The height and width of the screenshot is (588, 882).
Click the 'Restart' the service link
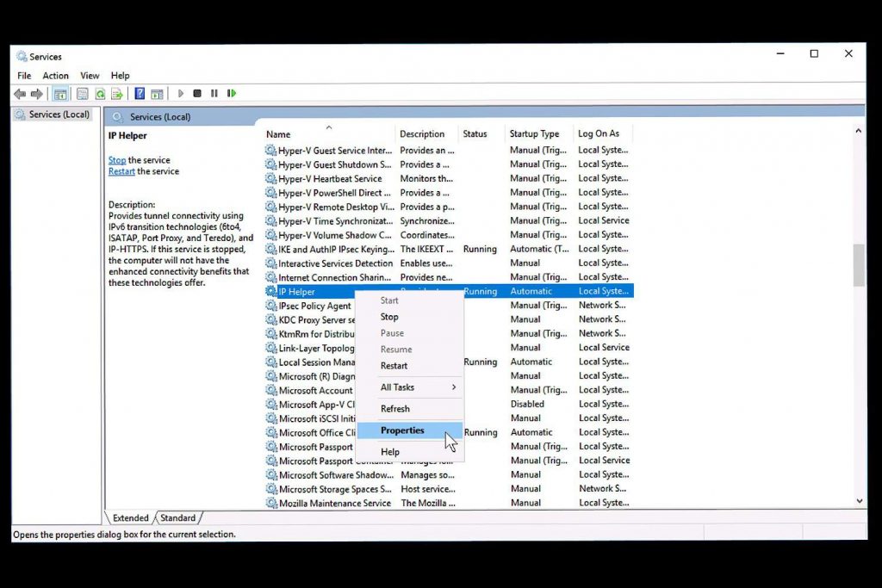coord(121,171)
